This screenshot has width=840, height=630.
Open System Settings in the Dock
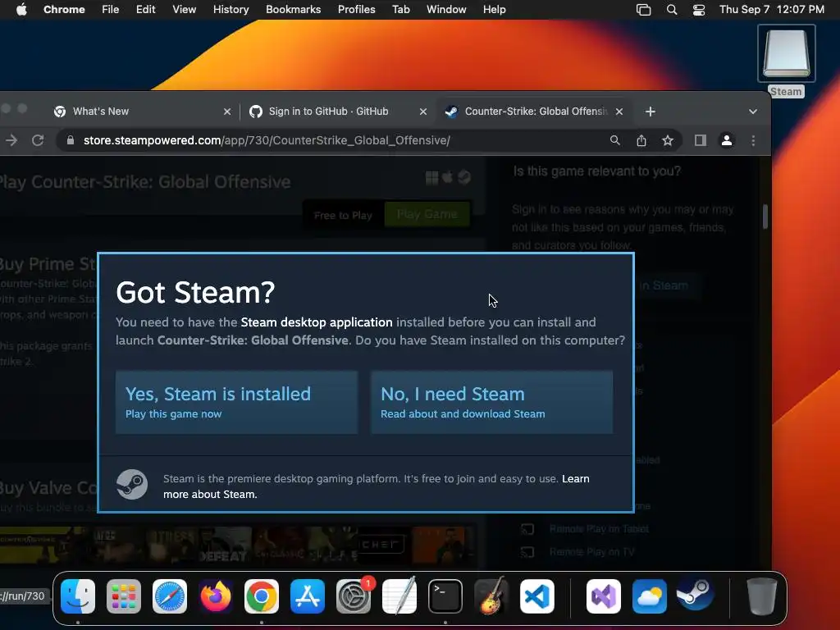354,596
